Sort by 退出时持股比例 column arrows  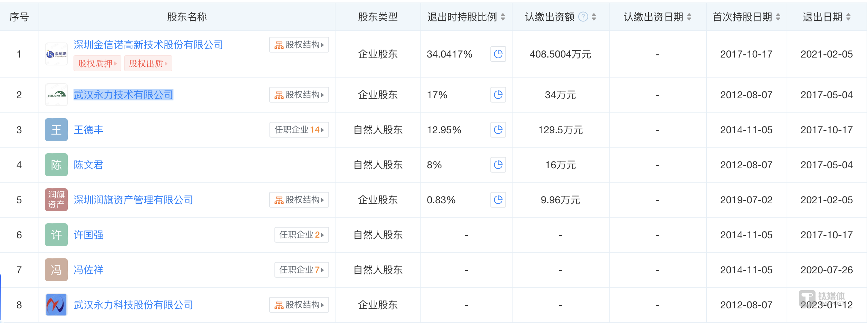(x=503, y=17)
